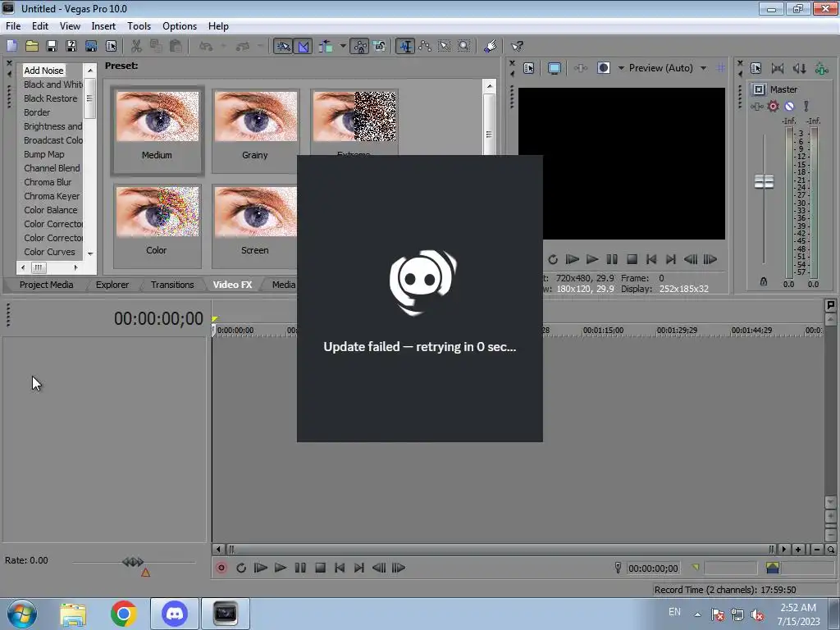Stop playback in video preview
Viewport: 840px width, 630px height.
pos(632,259)
